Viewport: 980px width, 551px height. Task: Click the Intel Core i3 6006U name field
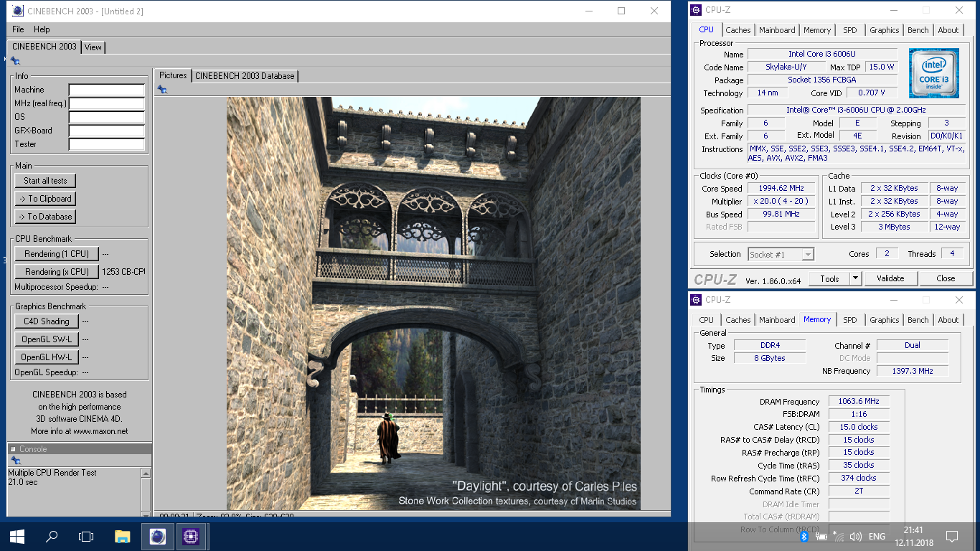point(822,55)
